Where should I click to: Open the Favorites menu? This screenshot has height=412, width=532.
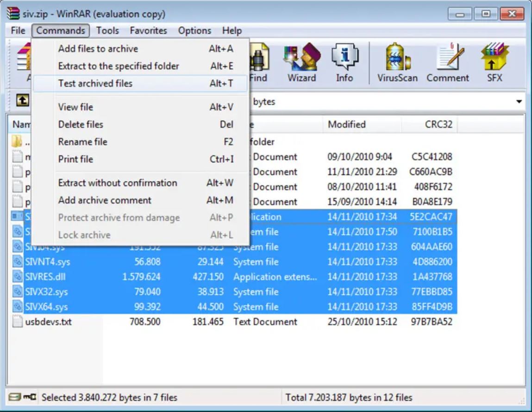tap(148, 31)
